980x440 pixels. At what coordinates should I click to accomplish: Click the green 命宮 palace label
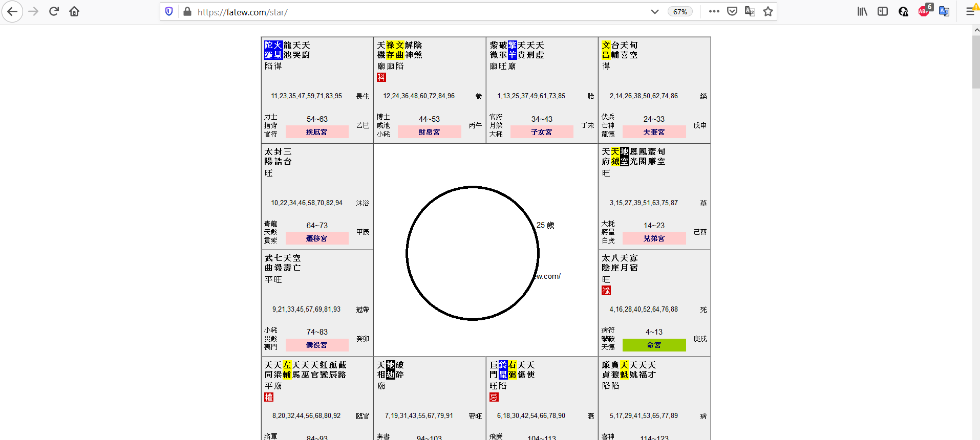654,345
